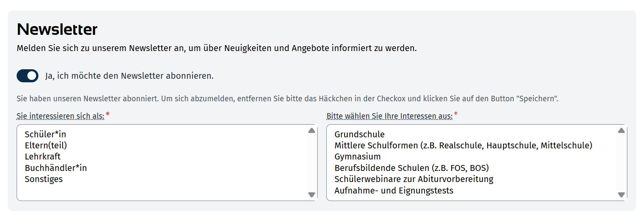The width and height of the screenshot is (644, 220).
Task: Select Schüler*in in the role list
Action: 45,134
